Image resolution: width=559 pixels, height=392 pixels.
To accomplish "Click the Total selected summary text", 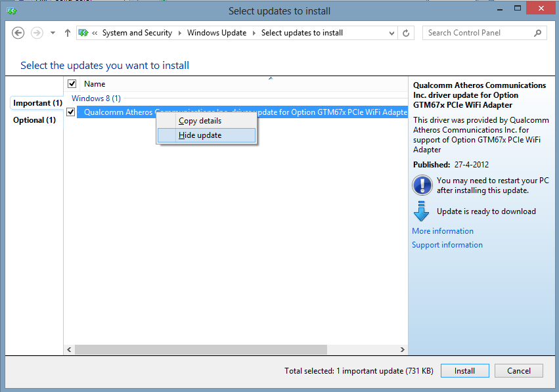I will tap(359, 370).
